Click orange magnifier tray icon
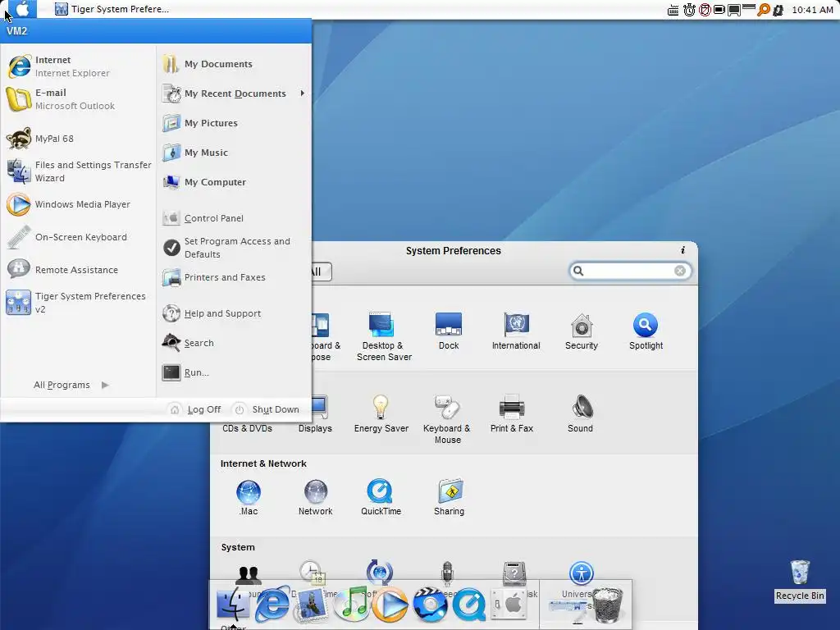This screenshot has width=840, height=630. 763,10
